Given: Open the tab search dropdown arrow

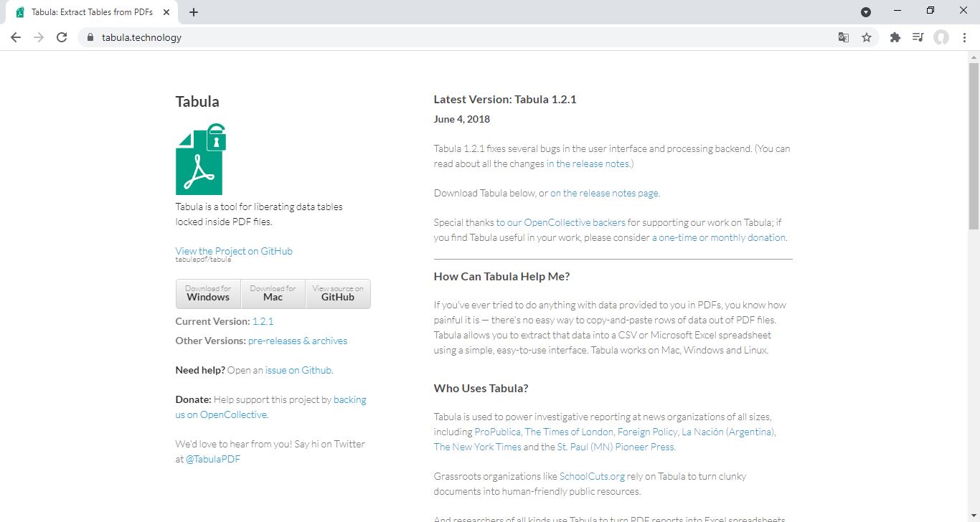Looking at the screenshot, I should [x=866, y=11].
